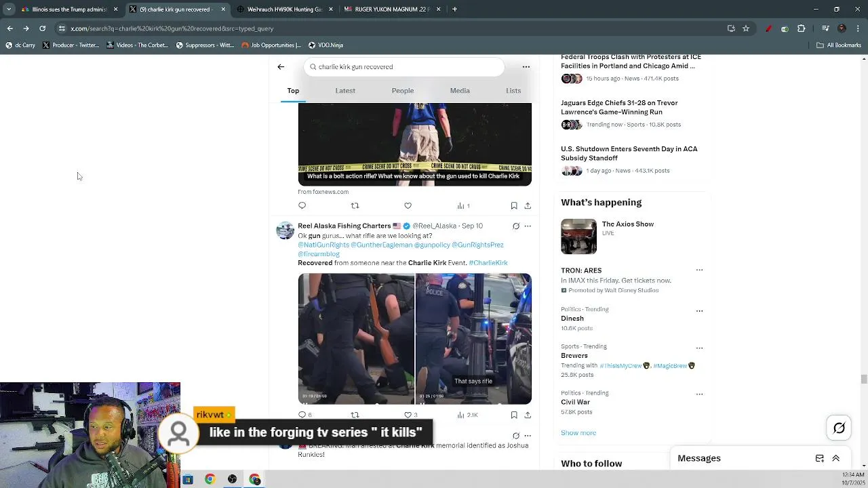Go back using X's back arrow
Image resolution: width=868 pixels, height=488 pixels.
(281, 66)
